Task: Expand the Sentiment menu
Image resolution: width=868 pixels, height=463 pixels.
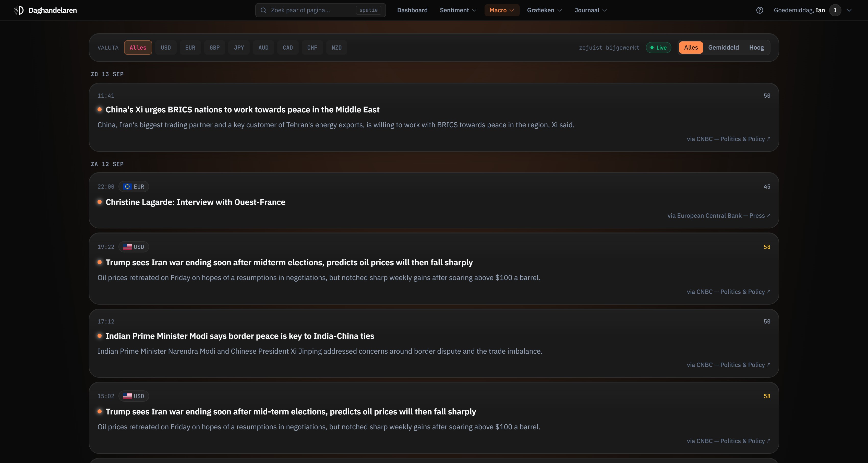Action: click(x=458, y=10)
